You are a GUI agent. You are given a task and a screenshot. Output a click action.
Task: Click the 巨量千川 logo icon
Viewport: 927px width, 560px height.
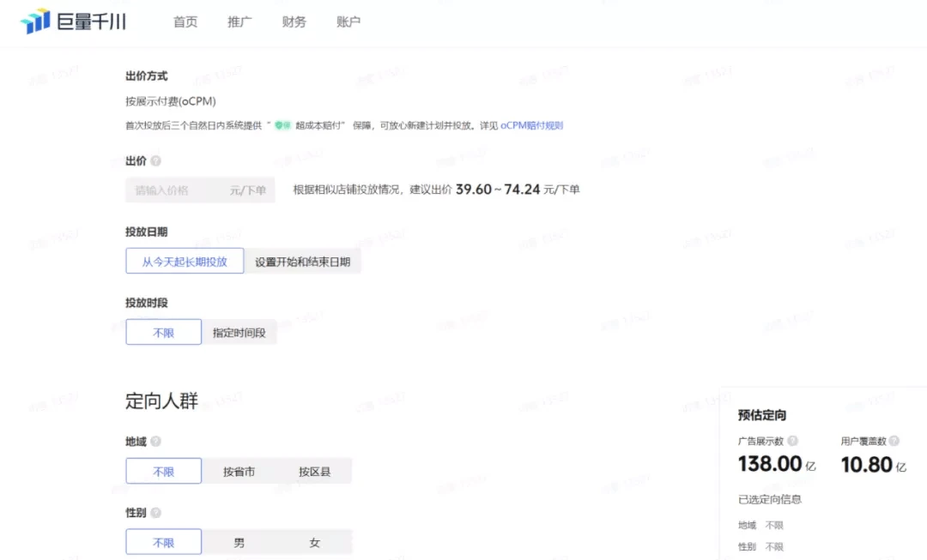point(35,21)
